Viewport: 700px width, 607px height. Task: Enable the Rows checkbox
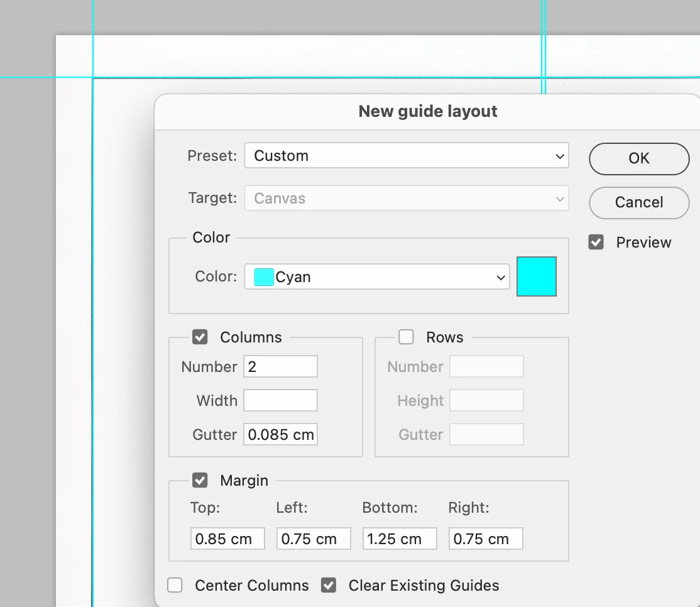coord(407,337)
